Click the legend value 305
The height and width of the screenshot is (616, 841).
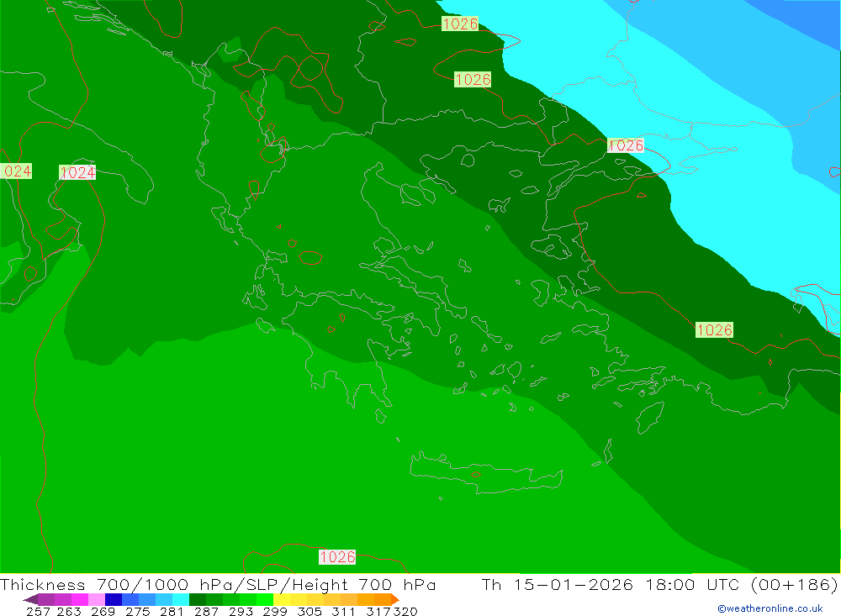click(x=309, y=612)
